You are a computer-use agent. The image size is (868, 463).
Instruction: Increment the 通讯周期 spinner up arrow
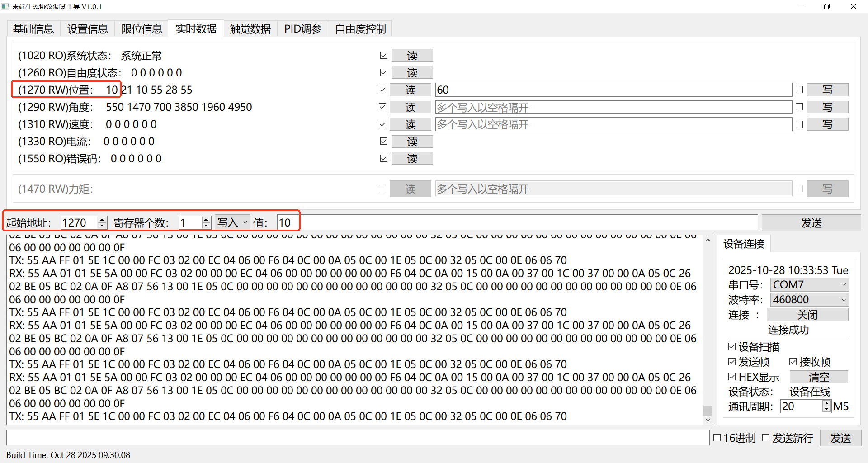point(826,403)
